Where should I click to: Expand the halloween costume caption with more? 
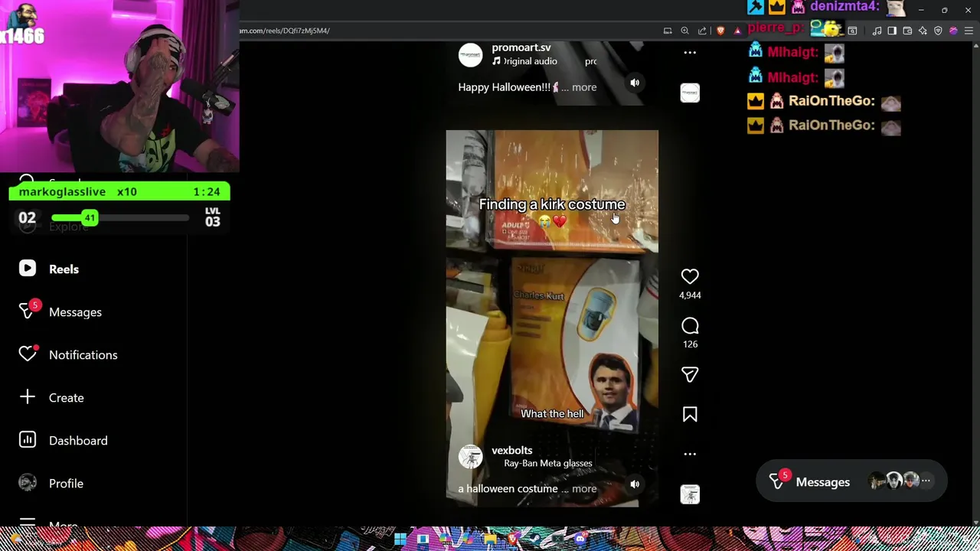click(584, 489)
